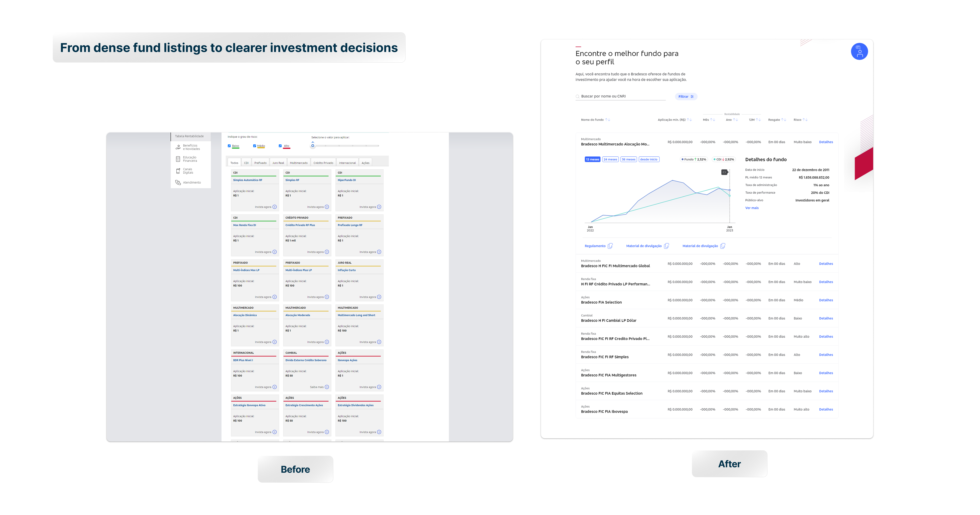Click the Canais Digitais phone icon
The image size is (980, 515).
(178, 171)
